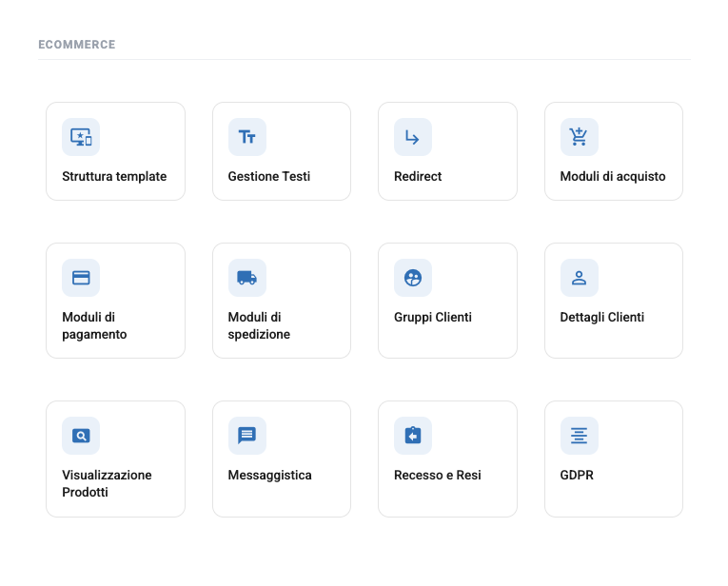Viewport: 728px width, 586px height.
Task: Click the ECOMMERCE section heading
Action: (x=77, y=45)
